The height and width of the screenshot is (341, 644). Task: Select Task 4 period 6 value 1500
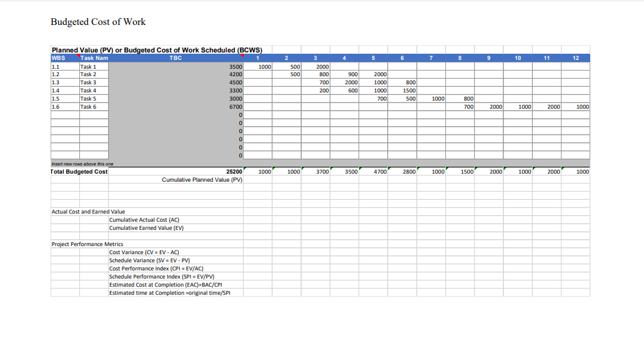(x=402, y=91)
